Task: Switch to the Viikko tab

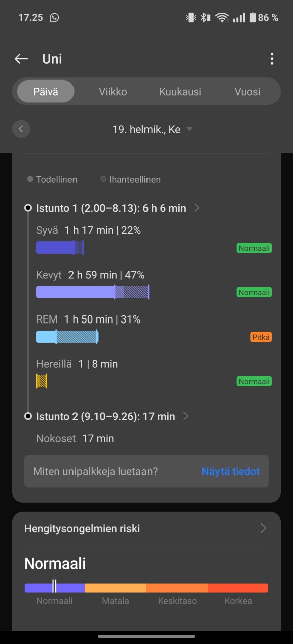Action: point(113,92)
